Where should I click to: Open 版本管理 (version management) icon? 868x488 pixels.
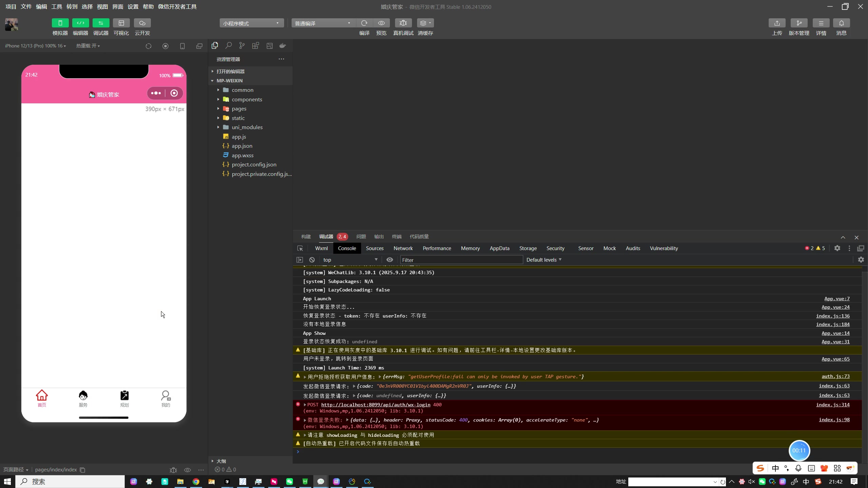(799, 23)
